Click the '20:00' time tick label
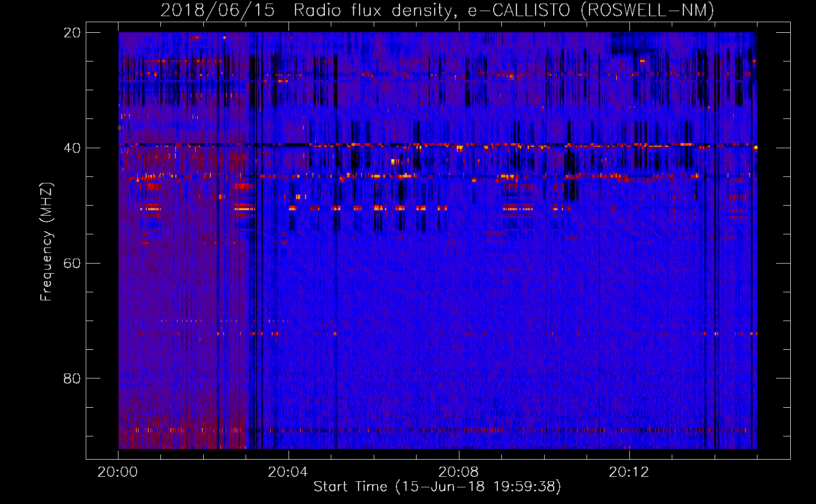This screenshot has width=816, height=504. point(118,472)
